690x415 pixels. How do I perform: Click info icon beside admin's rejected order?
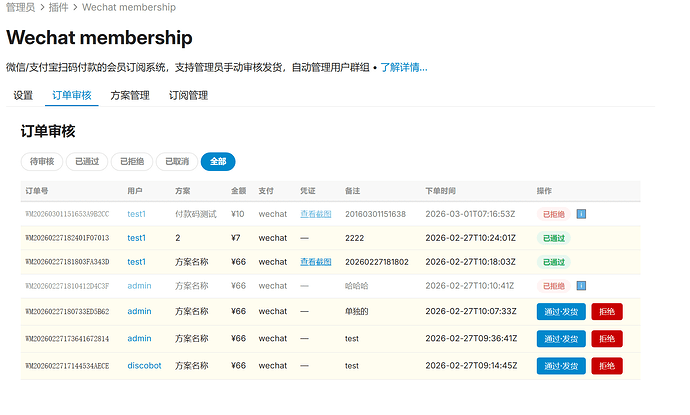(x=581, y=286)
